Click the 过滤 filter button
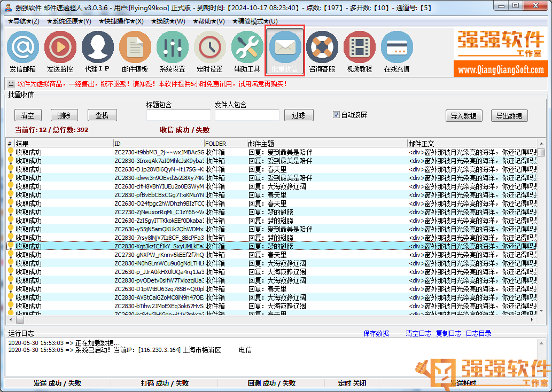 click(x=299, y=115)
